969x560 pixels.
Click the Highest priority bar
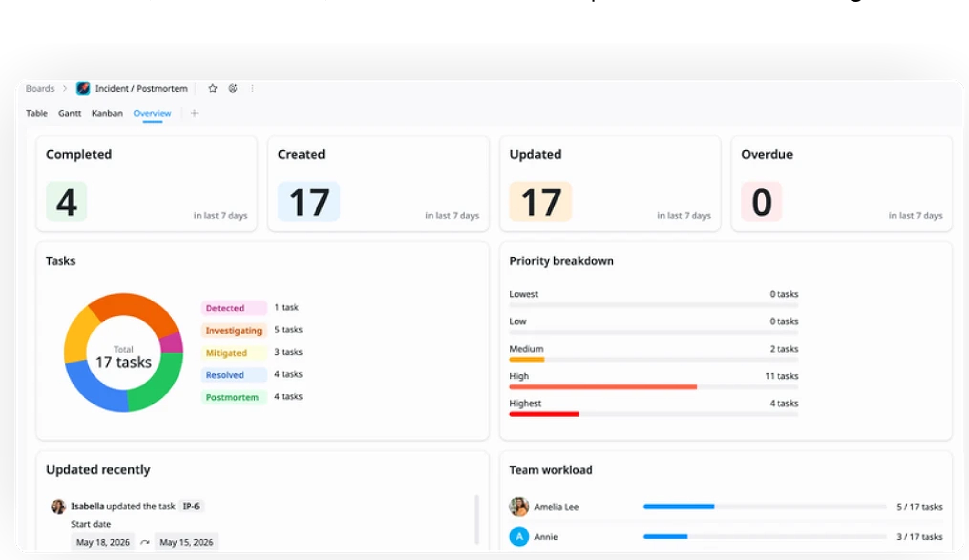coord(653,414)
